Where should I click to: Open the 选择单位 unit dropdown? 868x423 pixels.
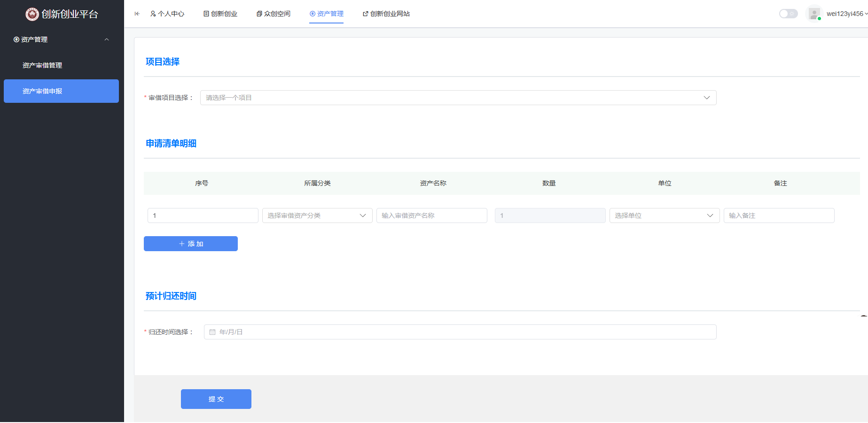(664, 215)
